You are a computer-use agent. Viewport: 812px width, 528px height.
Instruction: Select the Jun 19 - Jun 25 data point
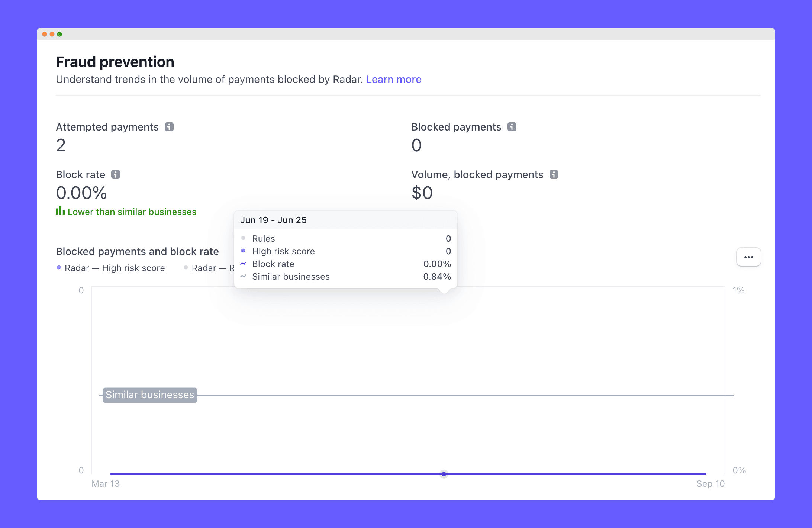pyautogui.click(x=443, y=474)
